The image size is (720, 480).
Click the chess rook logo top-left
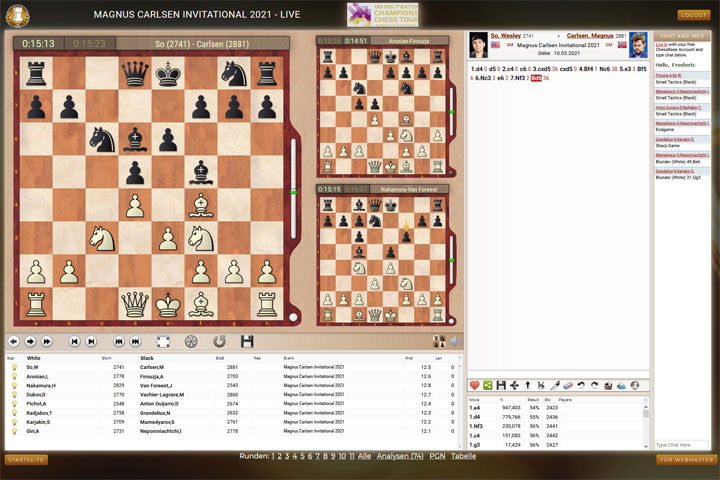click(x=17, y=15)
